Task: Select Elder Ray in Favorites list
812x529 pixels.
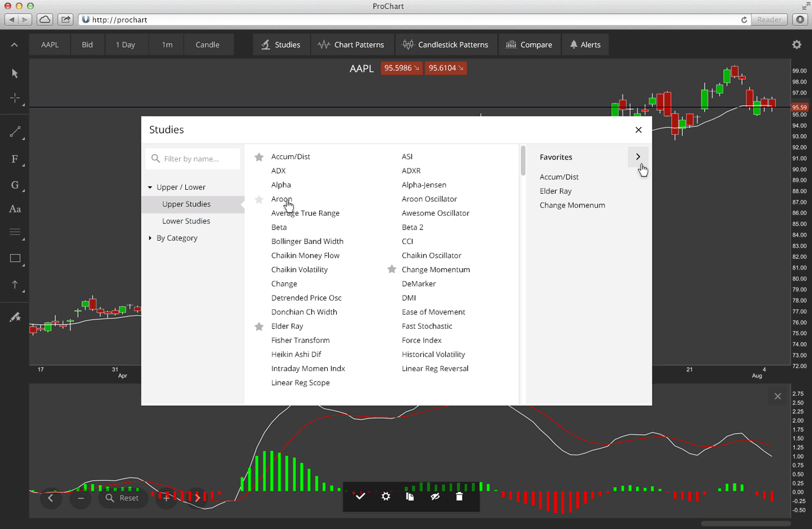Action: (x=555, y=191)
